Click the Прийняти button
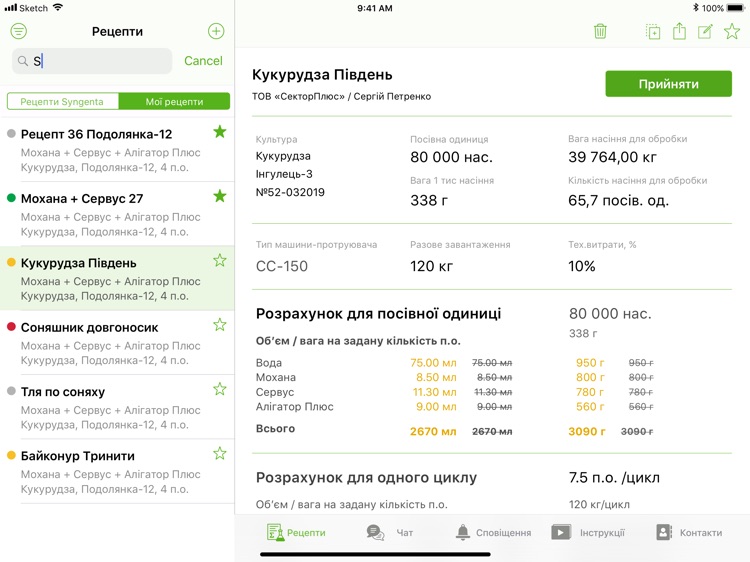 pos(668,84)
